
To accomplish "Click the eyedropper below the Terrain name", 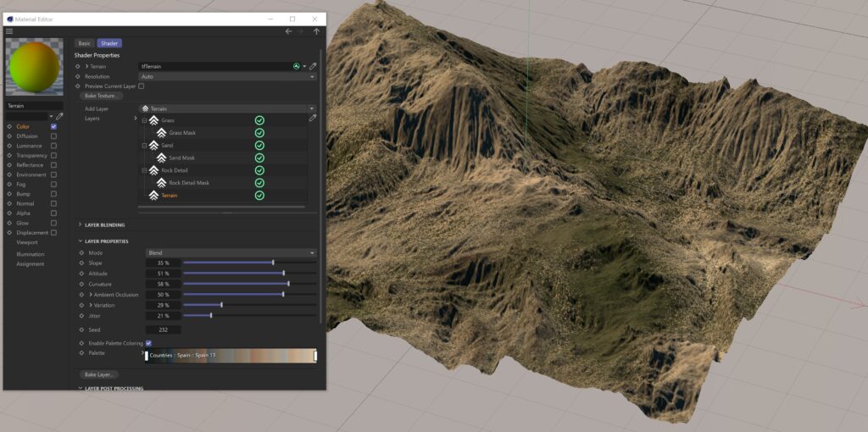I will point(59,116).
